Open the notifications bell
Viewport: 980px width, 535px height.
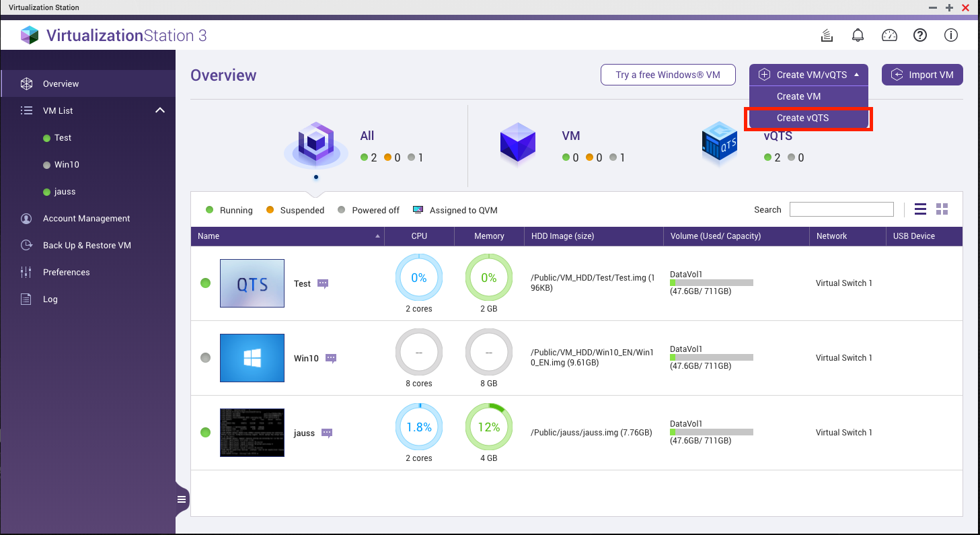(x=858, y=36)
